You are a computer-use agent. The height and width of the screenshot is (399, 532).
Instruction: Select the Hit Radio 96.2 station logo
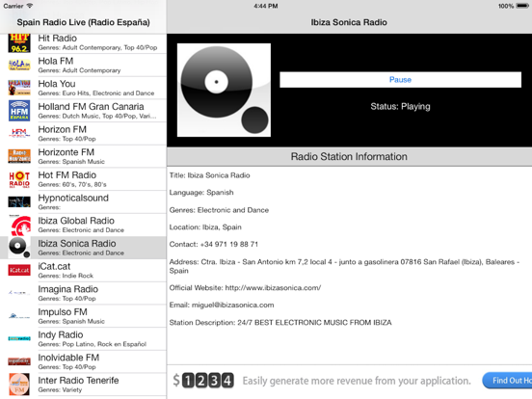coord(19,42)
